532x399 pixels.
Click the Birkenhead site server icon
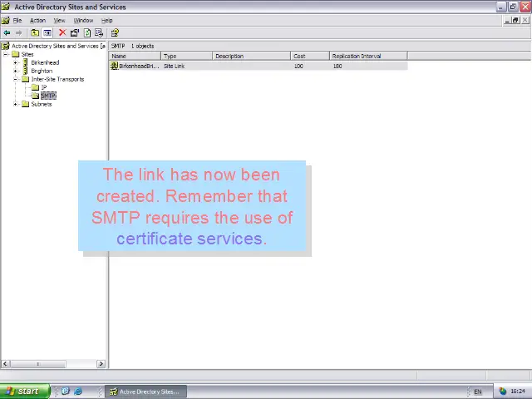coord(25,62)
